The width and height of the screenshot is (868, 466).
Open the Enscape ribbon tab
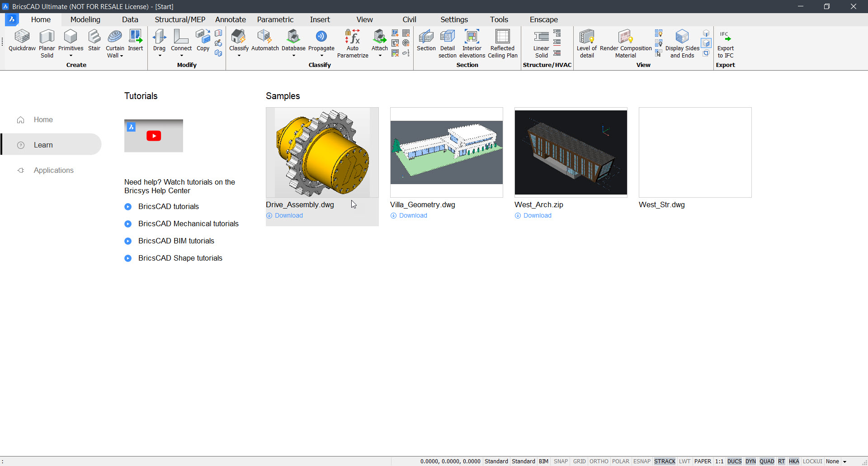click(544, 19)
